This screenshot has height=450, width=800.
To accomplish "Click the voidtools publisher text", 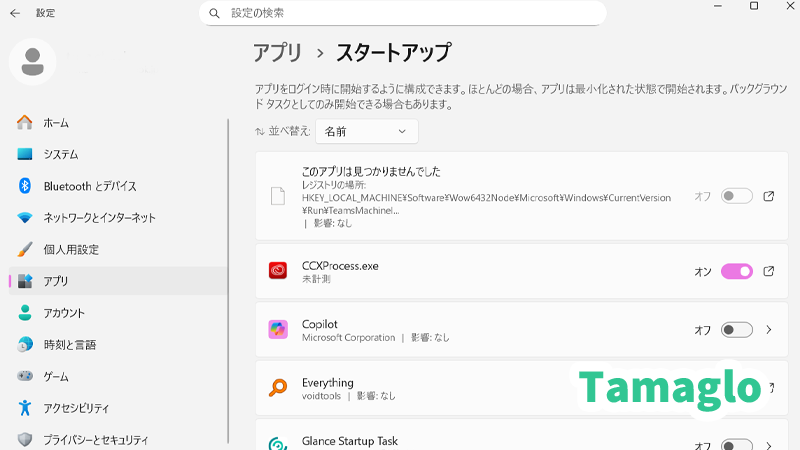I will (x=321, y=396).
